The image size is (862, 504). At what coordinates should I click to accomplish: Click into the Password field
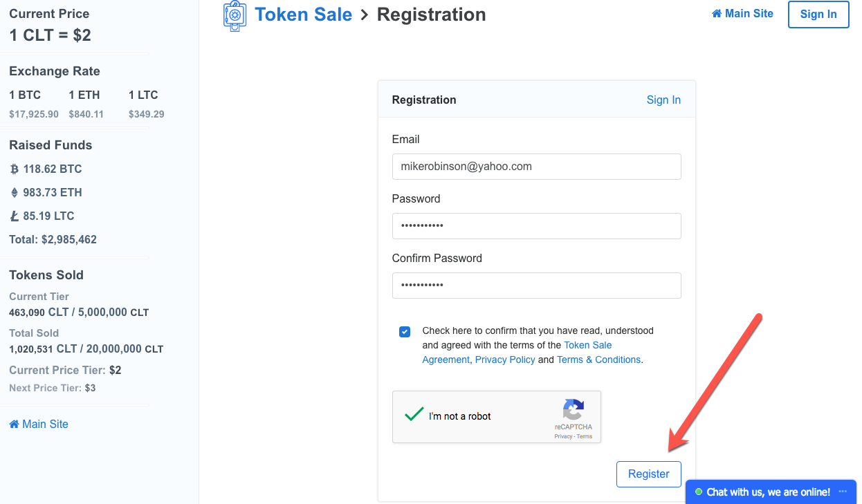pos(536,226)
